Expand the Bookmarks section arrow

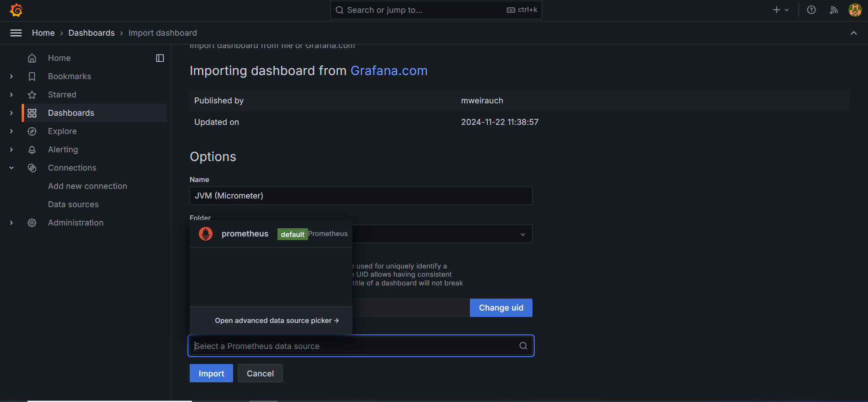coord(11,76)
